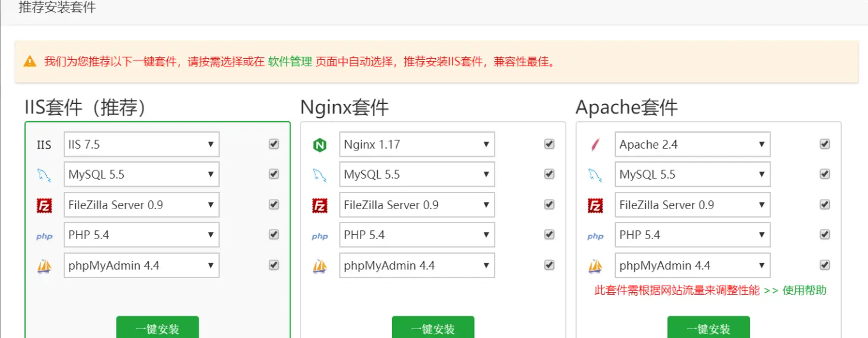The width and height of the screenshot is (868, 338).
Task: Click the MySQL dolphin icon in Nginx suite
Action: pyautogui.click(x=320, y=175)
